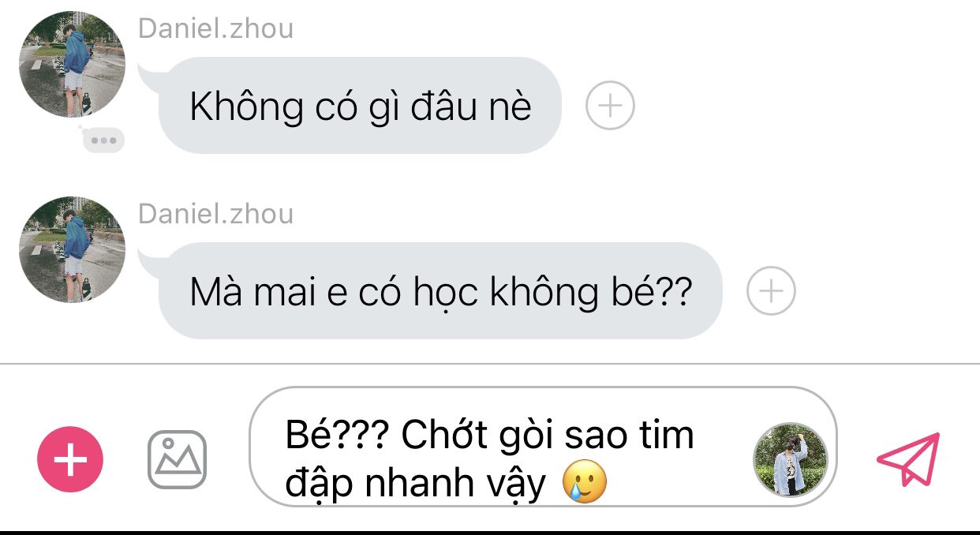980x535 pixels.
Task: Add reaction to "Mà mai e có học không bé??"
Action: coord(771,291)
